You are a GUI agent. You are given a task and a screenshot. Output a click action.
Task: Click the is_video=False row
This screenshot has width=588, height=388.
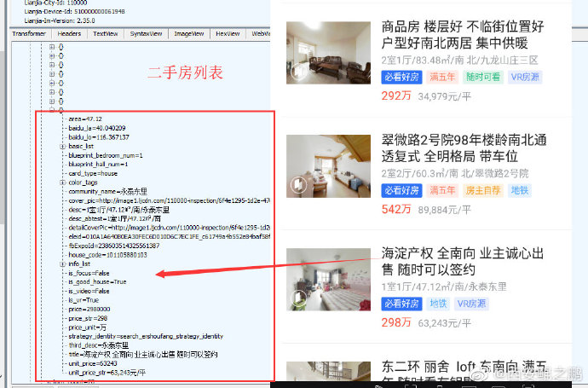tap(89, 291)
